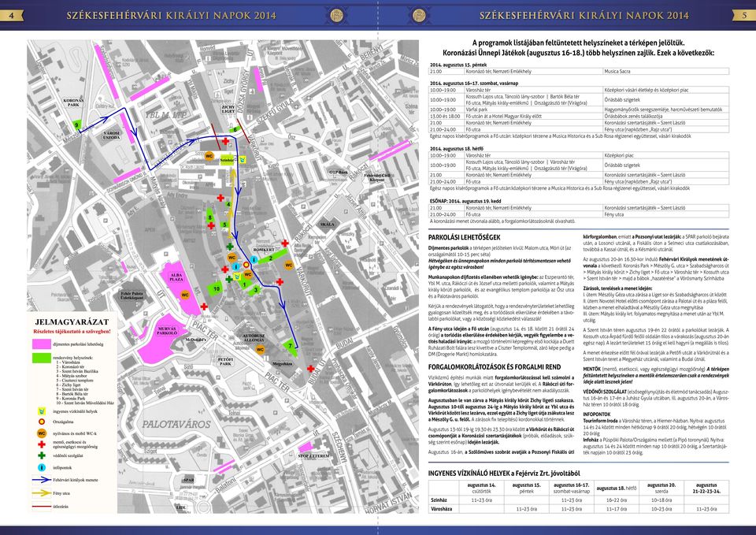The image size is (756, 535).
Task: Click the red cross marker beside Alba Plaza on Piac tér
Action: tap(204, 307)
